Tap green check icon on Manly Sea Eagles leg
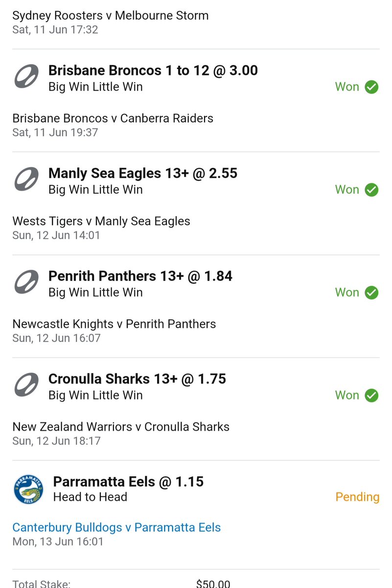 click(x=372, y=190)
